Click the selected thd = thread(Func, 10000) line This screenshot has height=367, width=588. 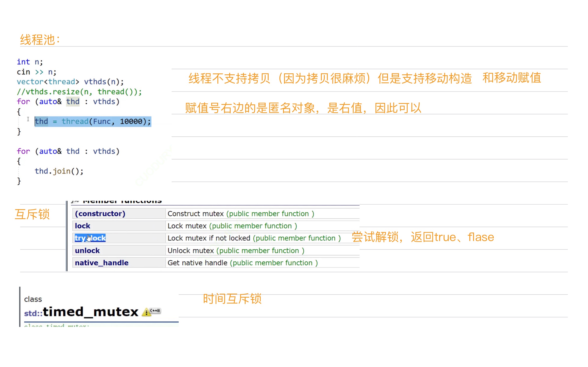coord(93,121)
